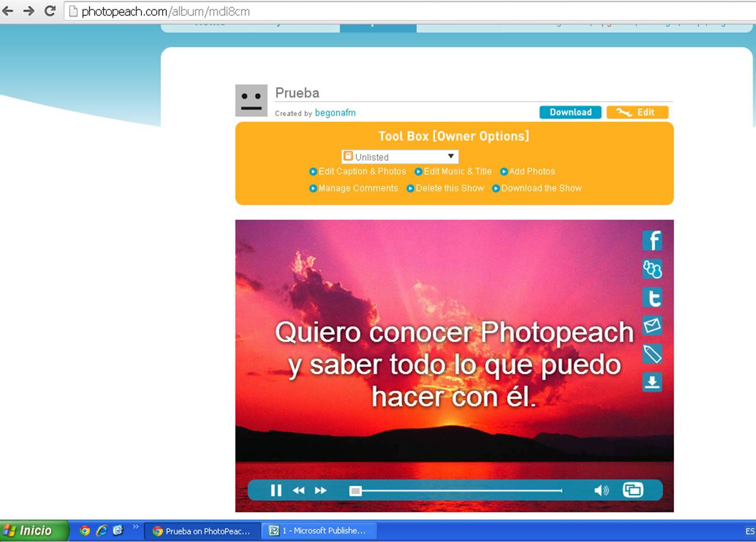Share slideshow on Facebook icon

pos(652,241)
